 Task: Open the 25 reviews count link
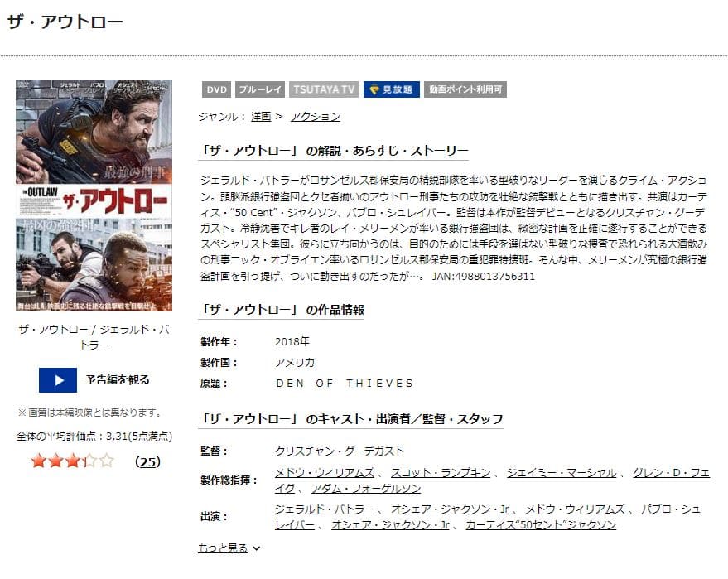147,461
